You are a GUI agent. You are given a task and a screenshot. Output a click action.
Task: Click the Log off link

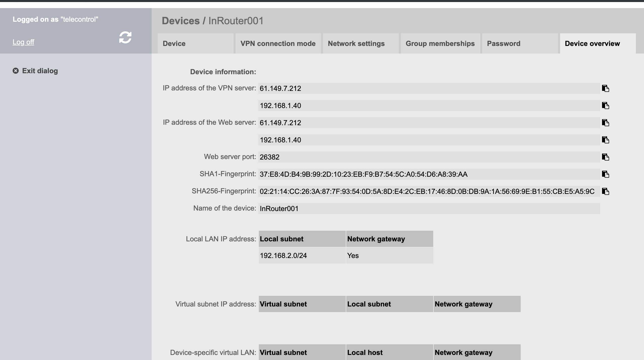23,42
